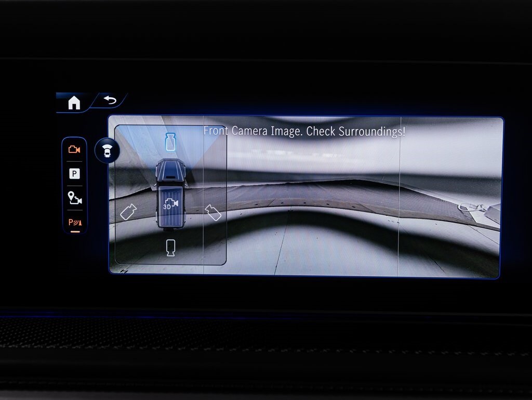The image size is (532, 400).
Task: Dismiss the Check Surroundings warning message
Action: (x=308, y=131)
